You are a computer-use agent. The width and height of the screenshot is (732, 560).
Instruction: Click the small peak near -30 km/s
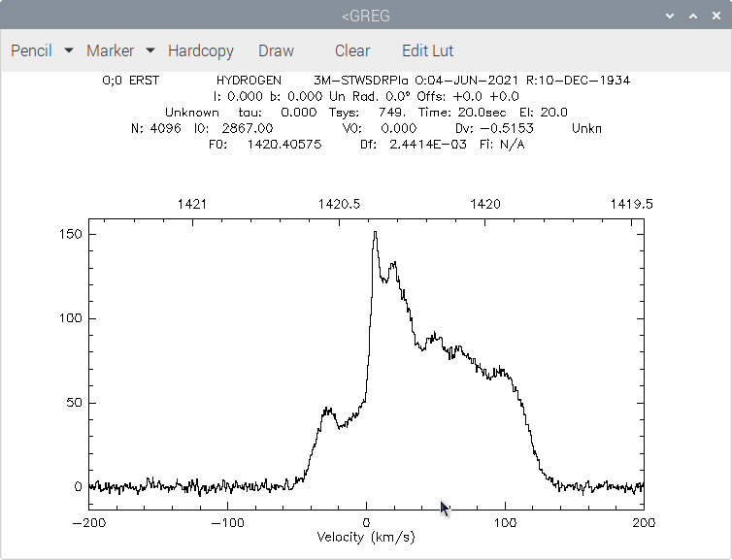click(x=328, y=411)
